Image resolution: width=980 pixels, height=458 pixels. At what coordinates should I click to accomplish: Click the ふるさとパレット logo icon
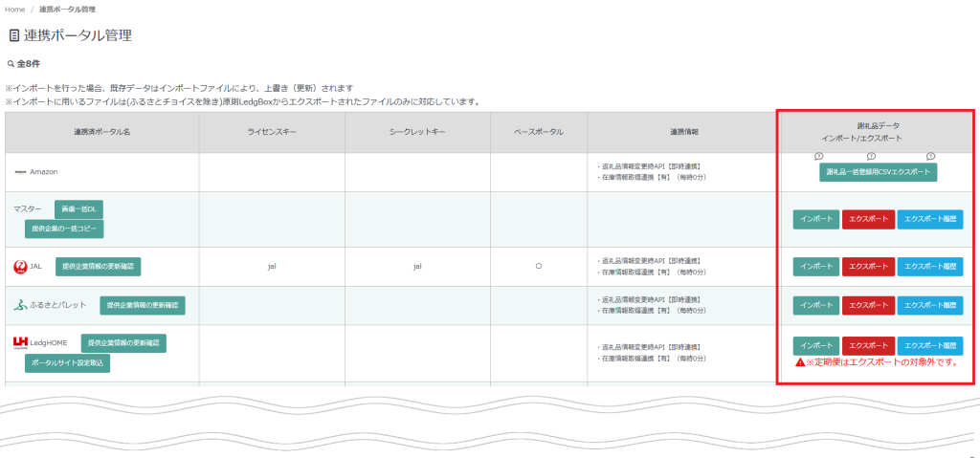[x=20, y=305]
